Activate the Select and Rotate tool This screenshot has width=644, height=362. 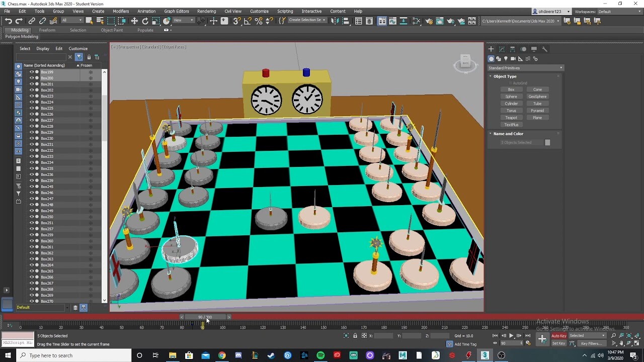point(145,21)
